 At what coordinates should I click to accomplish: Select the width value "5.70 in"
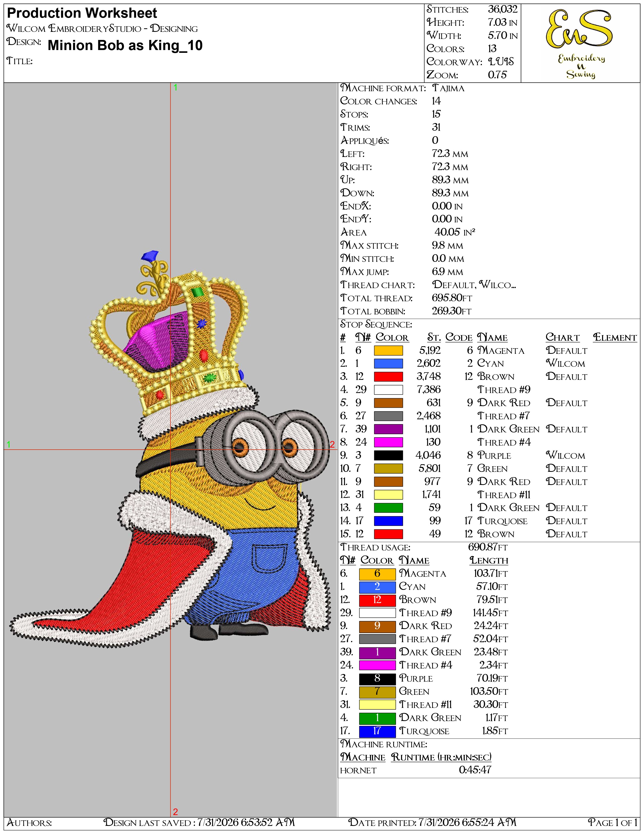click(x=503, y=36)
